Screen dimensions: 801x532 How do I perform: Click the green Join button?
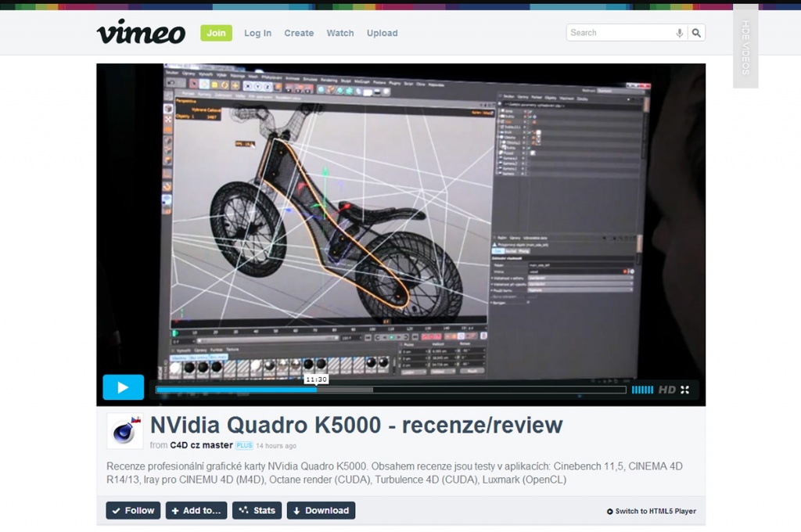pyautogui.click(x=216, y=33)
